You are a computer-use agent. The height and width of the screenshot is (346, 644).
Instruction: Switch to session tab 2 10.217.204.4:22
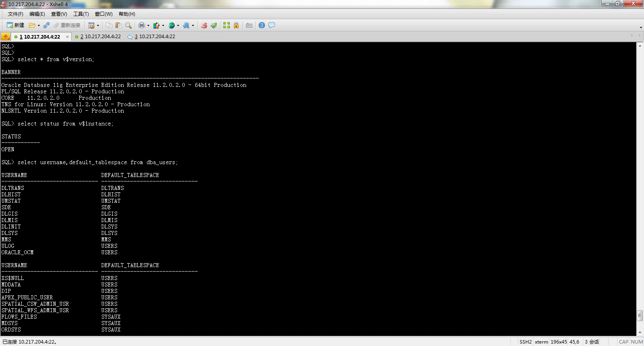point(98,37)
